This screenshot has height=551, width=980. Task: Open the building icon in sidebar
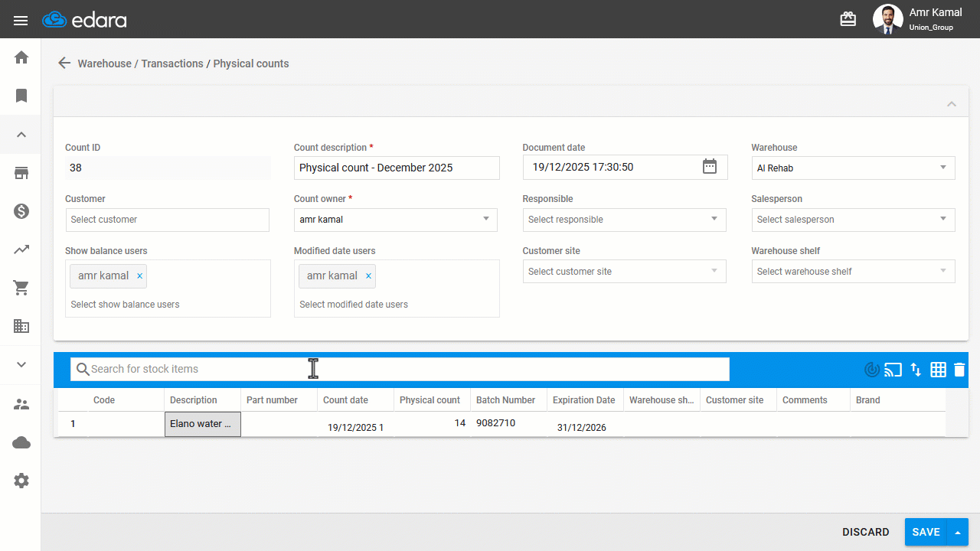click(x=21, y=326)
